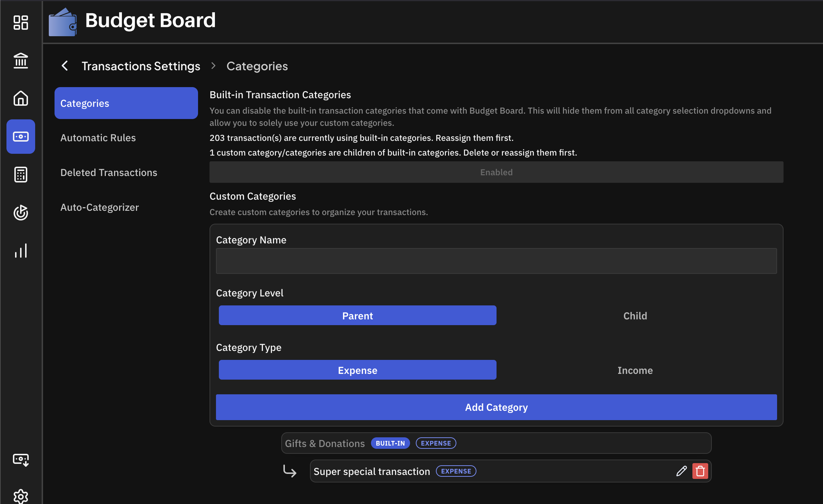The height and width of the screenshot is (504, 823).
Task: Click the '203 transaction(s)' warning text
Action: point(362,138)
